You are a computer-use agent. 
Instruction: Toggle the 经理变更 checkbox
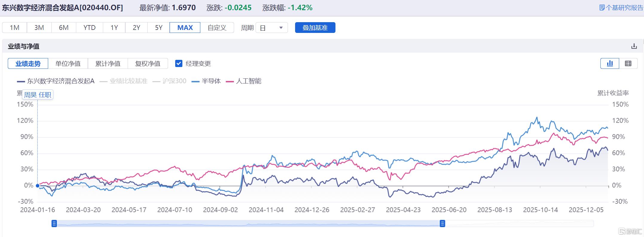[179, 63]
